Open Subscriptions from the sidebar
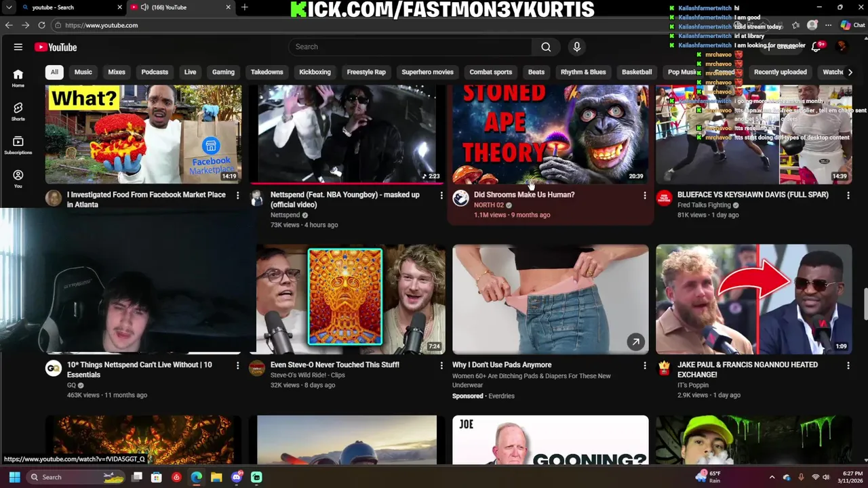868x488 pixels. point(18,145)
